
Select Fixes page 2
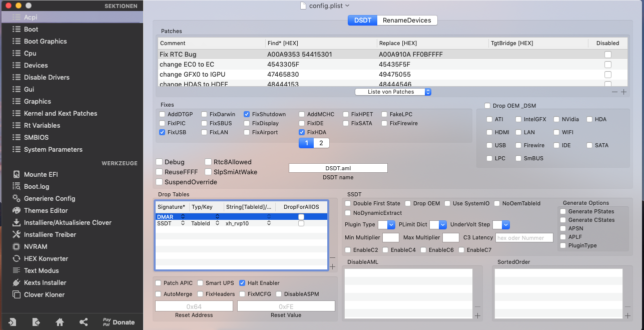coord(321,143)
